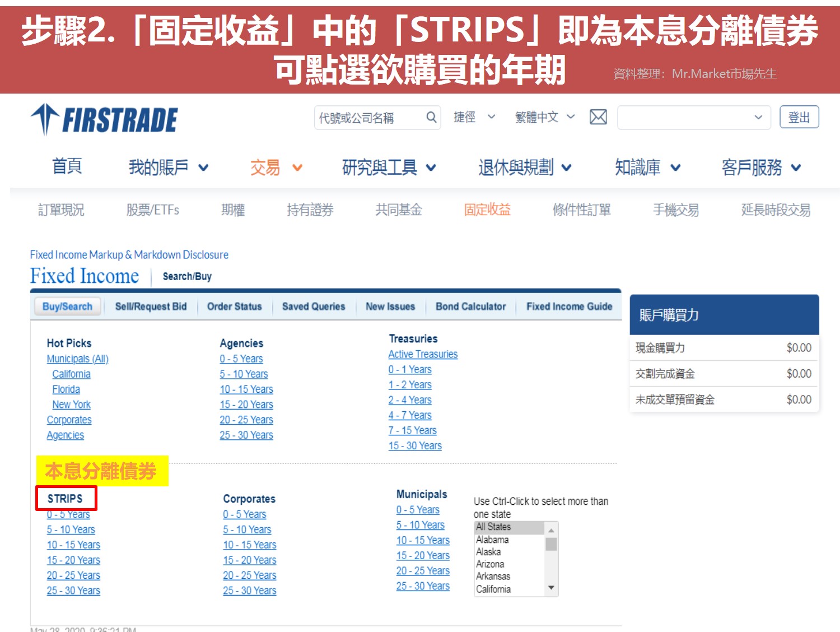The image size is (840, 632).
Task: Select Municipals 5 - 10 Years
Action: coord(421,525)
